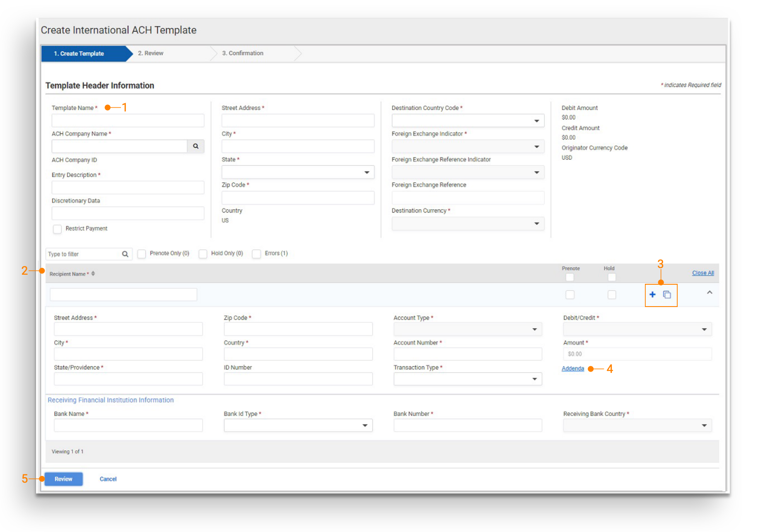
Task: Click the ACH Company Name search icon
Action: pos(196,146)
